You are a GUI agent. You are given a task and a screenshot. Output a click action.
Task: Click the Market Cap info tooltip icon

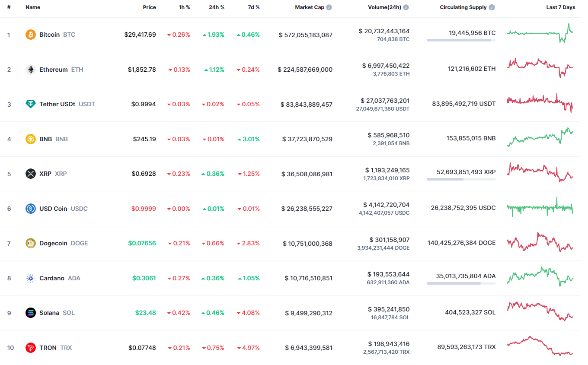point(330,7)
